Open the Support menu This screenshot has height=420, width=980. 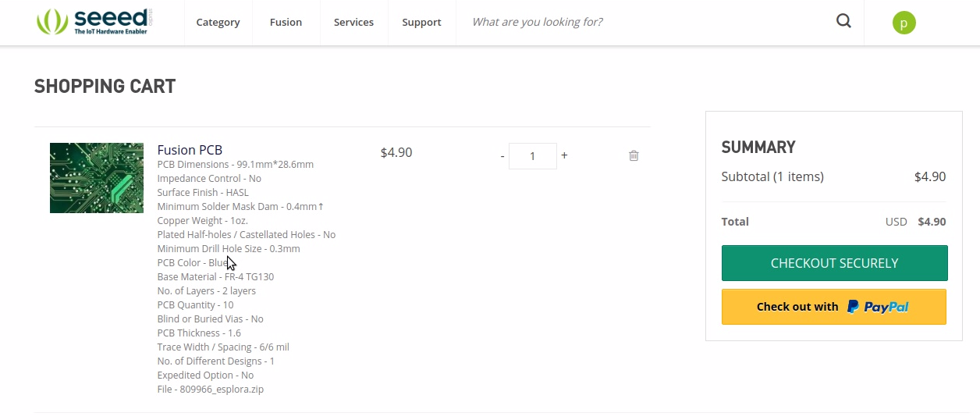click(x=421, y=22)
